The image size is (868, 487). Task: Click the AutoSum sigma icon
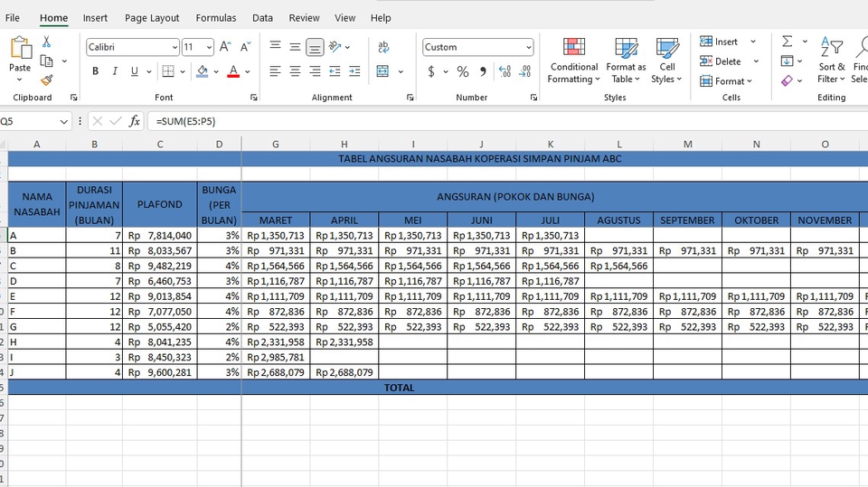tap(788, 41)
